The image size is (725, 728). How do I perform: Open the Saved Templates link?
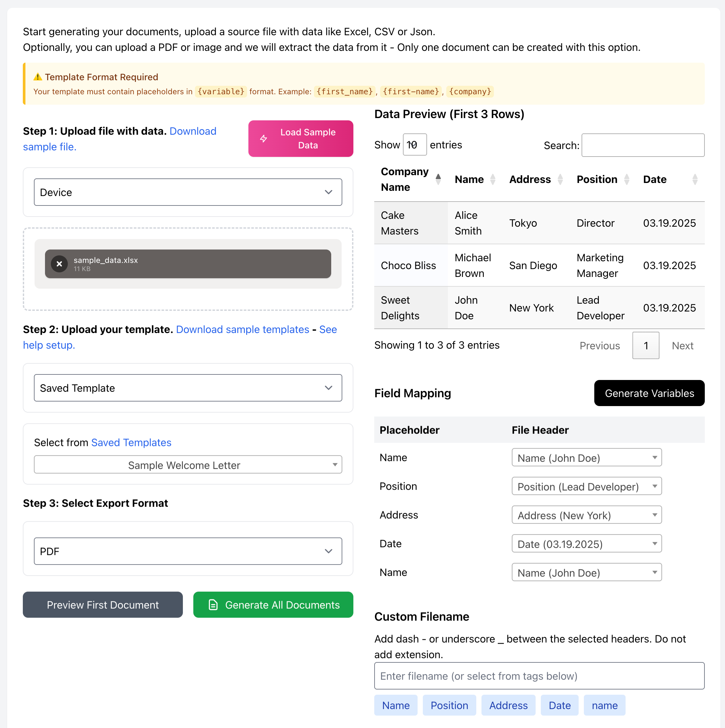[131, 442]
